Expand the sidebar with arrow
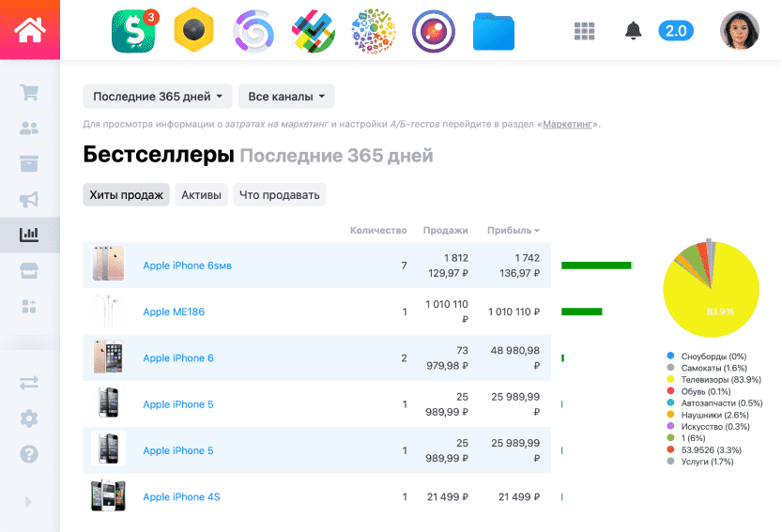The width and height of the screenshot is (782, 532). [28, 502]
